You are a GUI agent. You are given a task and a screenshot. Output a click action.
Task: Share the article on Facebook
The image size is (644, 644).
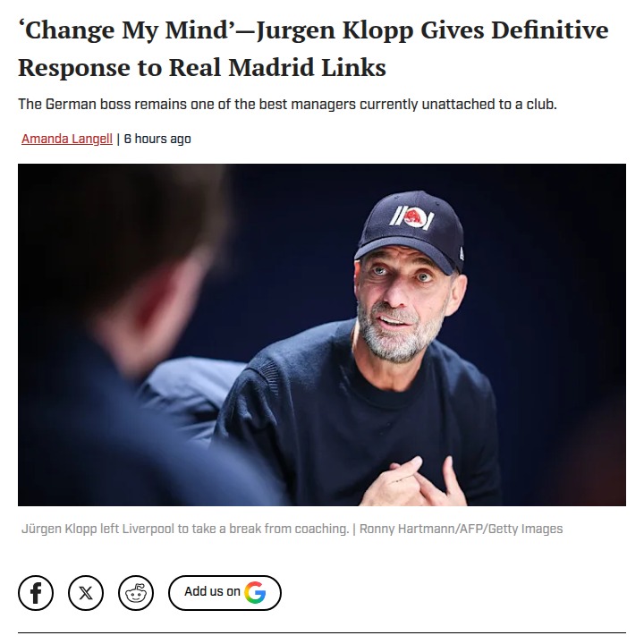click(36, 593)
